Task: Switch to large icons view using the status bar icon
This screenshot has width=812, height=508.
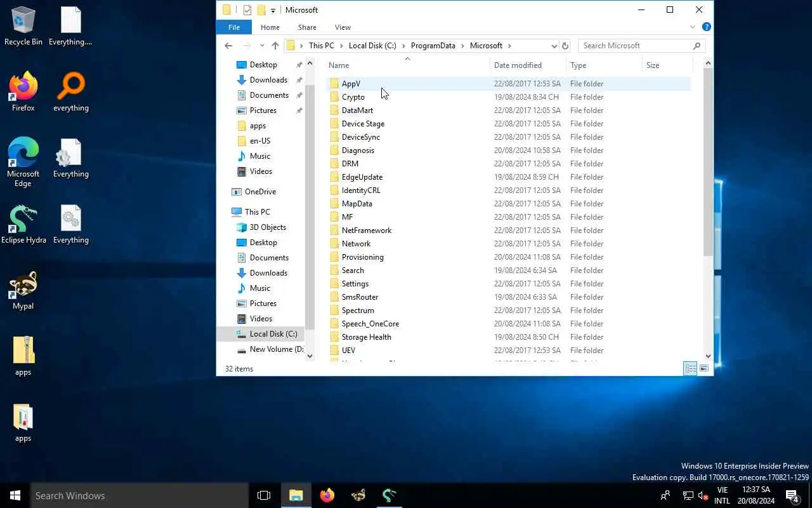Action: coord(704,369)
